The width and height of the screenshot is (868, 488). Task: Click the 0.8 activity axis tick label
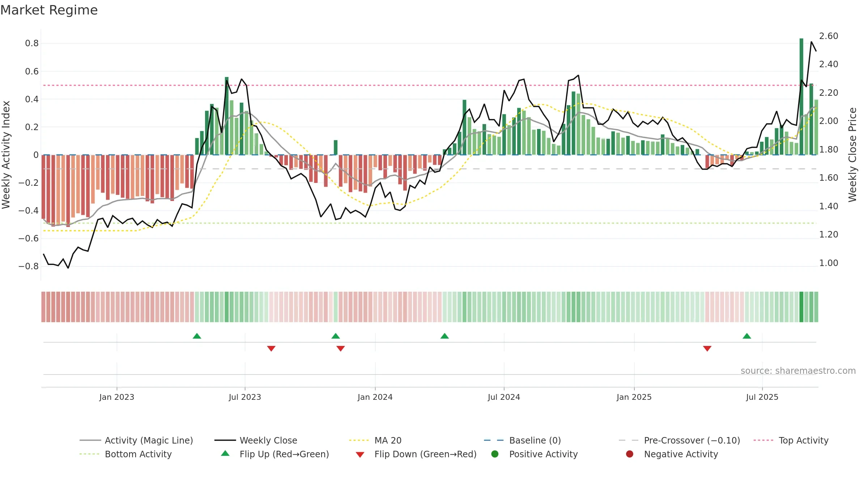tap(32, 43)
